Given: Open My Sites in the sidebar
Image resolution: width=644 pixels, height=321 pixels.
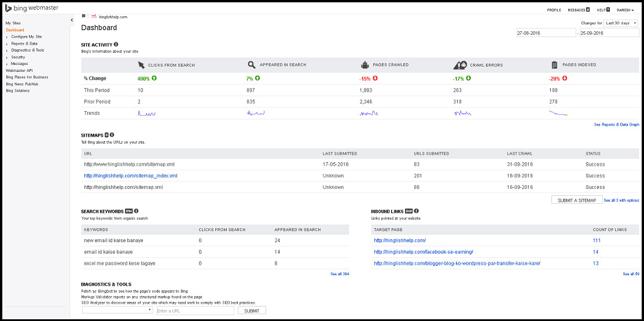Looking at the screenshot, I should coord(13,23).
